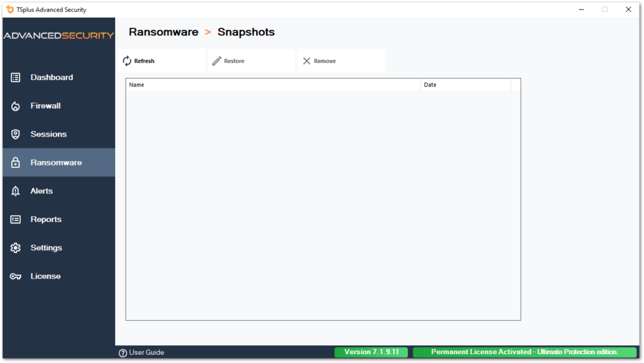Select the Dashboard panel icon

(16, 77)
